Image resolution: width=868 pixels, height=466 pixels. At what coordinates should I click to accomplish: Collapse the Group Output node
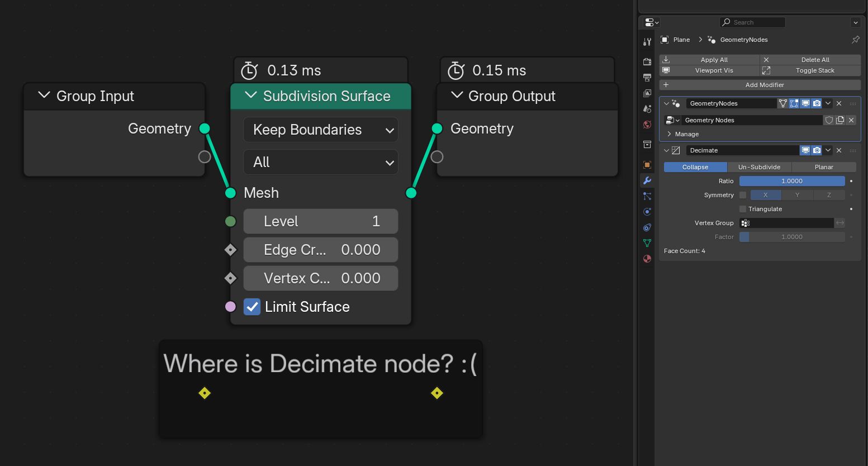pos(457,96)
